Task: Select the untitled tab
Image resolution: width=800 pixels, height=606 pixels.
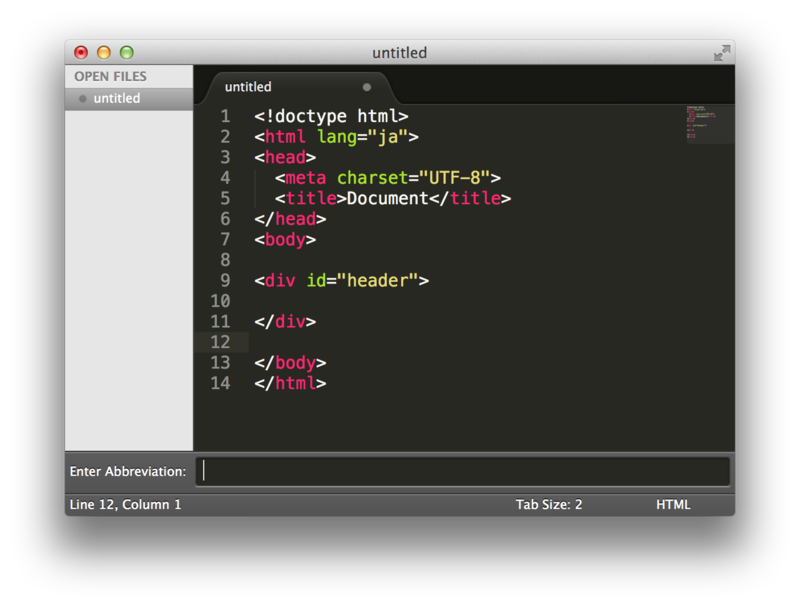Action: (301, 87)
